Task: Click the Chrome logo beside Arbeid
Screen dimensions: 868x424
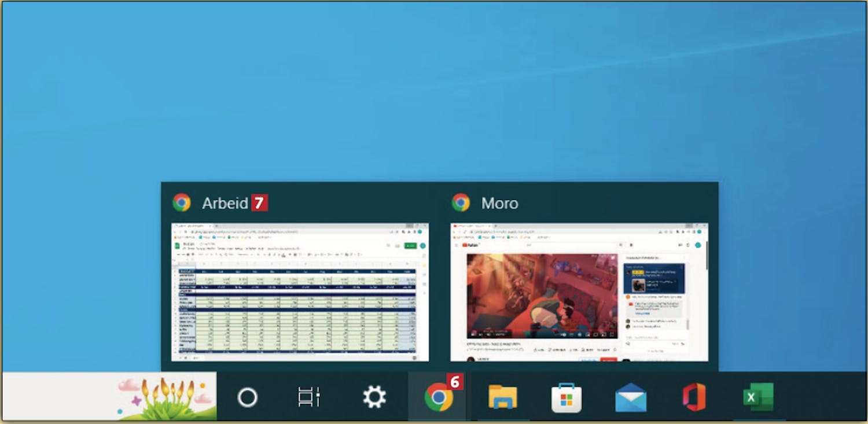Action: [182, 203]
